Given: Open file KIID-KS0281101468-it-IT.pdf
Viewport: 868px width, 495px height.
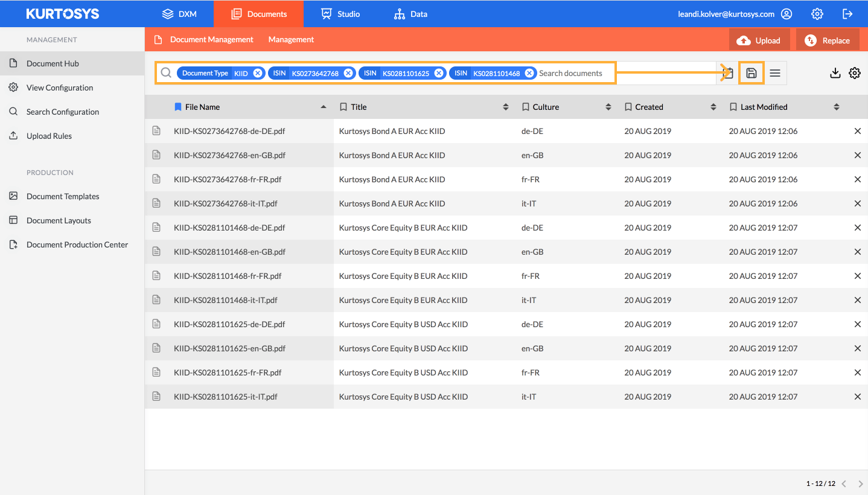Looking at the screenshot, I should [x=226, y=300].
